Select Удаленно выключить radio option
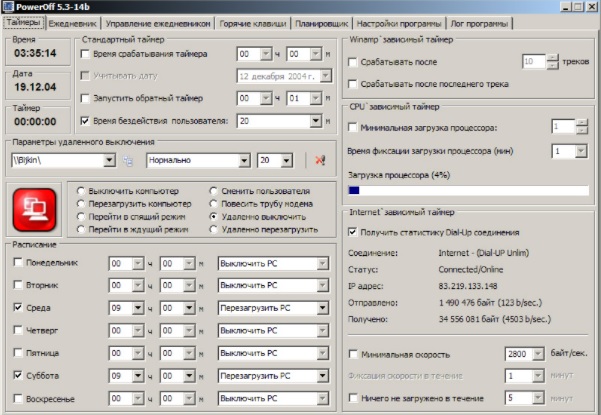601x415 pixels. (213, 217)
